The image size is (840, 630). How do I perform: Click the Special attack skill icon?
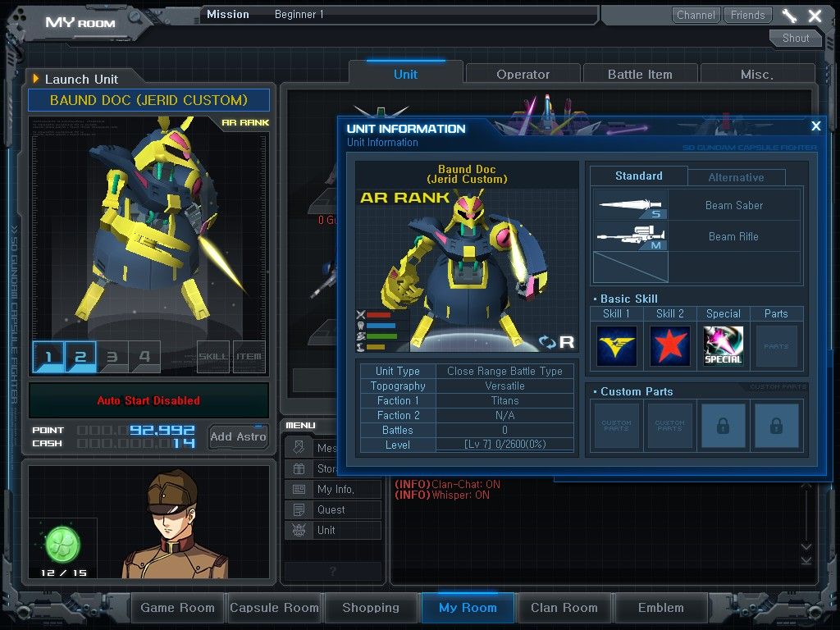[724, 345]
